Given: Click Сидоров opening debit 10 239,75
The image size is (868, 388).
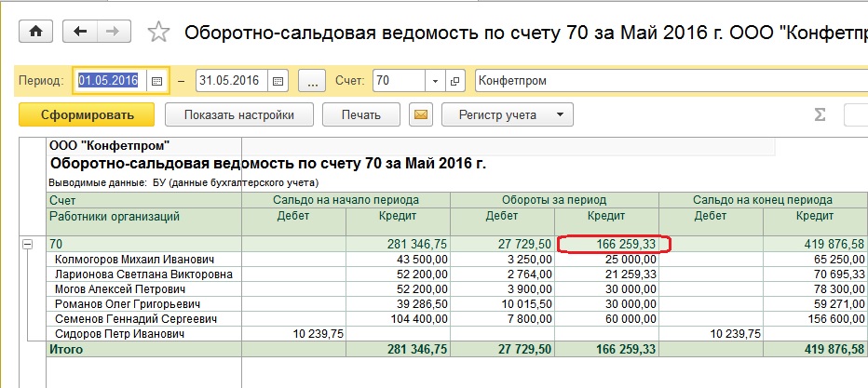Looking at the screenshot, I should (294, 334).
